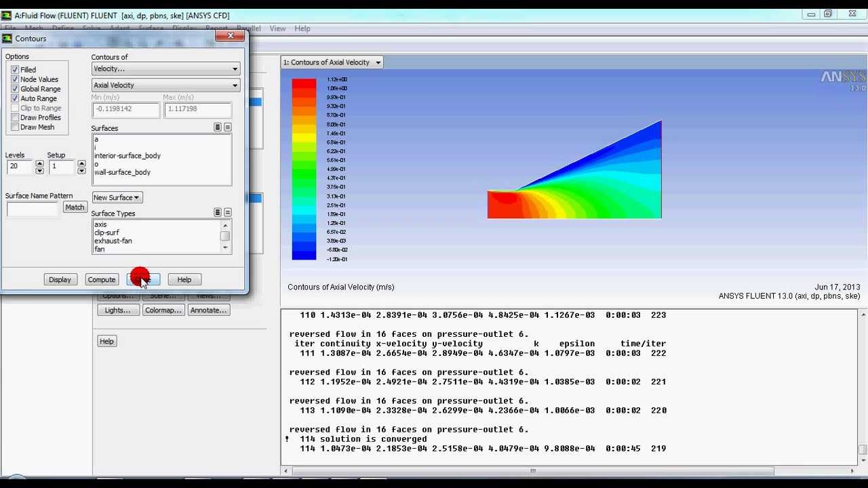Click 'solution is converged' console line
The width and height of the screenshot is (868, 488).
(363, 439)
